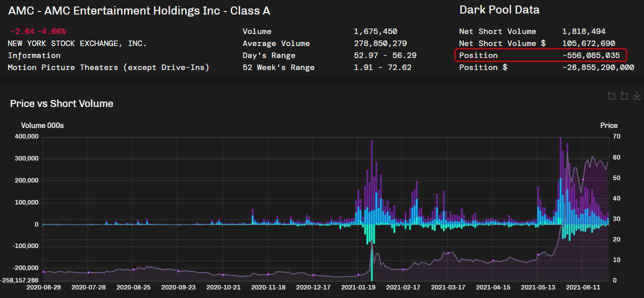
Task: Click the Dark Pool Data heading
Action: (499, 10)
